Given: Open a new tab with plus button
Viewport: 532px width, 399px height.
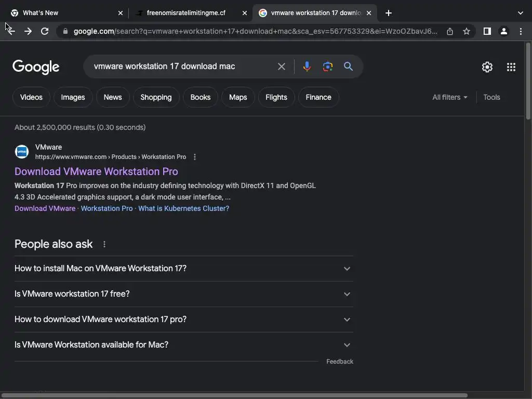Looking at the screenshot, I should [x=389, y=13].
